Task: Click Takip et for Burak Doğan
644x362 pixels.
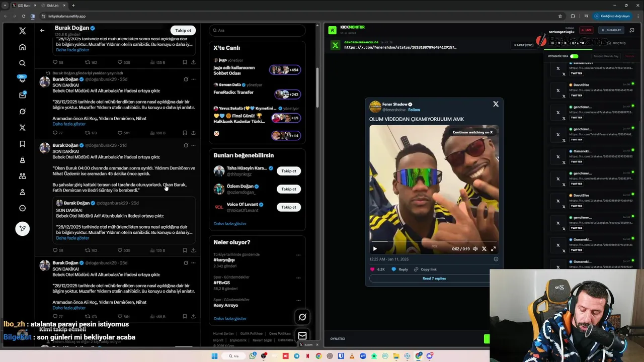Action: pyautogui.click(x=183, y=30)
